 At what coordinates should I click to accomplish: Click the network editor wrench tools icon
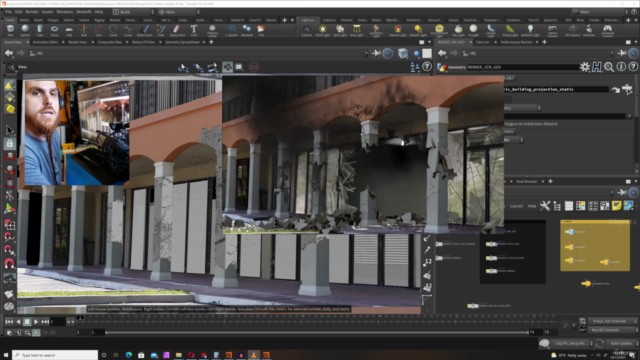coord(545,206)
